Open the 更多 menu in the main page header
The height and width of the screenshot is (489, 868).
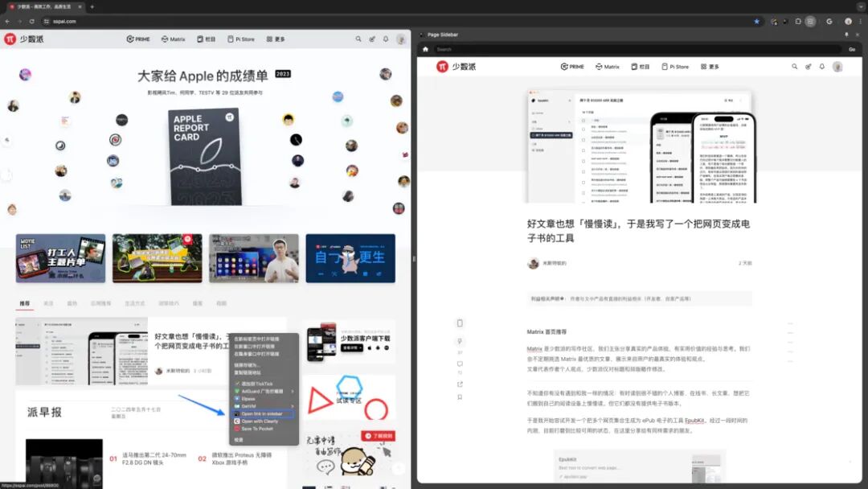point(276,39)
